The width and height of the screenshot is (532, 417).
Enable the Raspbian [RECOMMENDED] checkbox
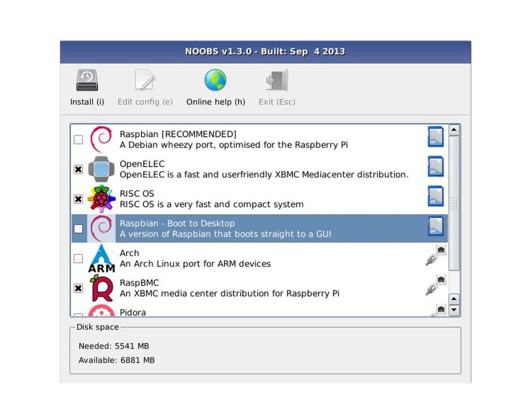pyautogui.click(x=78, y=140)
